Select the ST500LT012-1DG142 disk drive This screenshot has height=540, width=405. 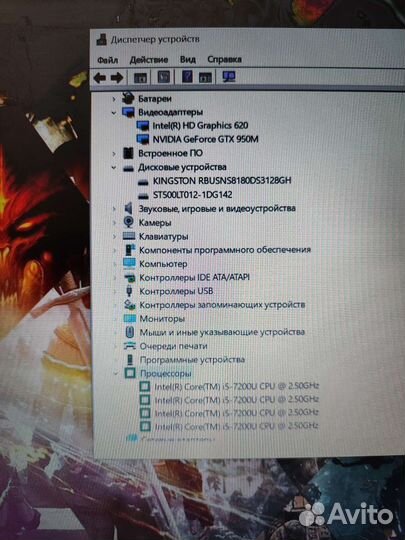click(193, 195)
